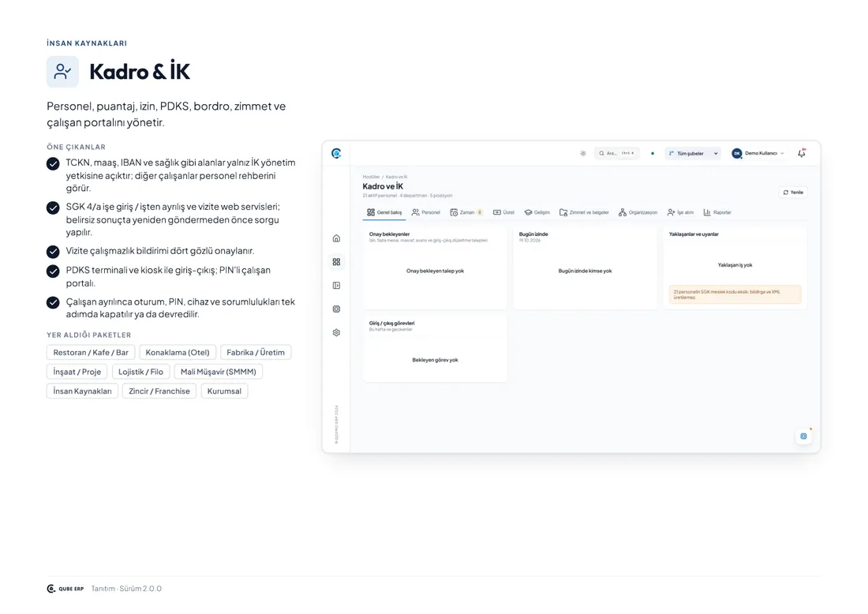
Task: Switch to the Personel tab
Action: pyautogui.click(x=425, y=212)
